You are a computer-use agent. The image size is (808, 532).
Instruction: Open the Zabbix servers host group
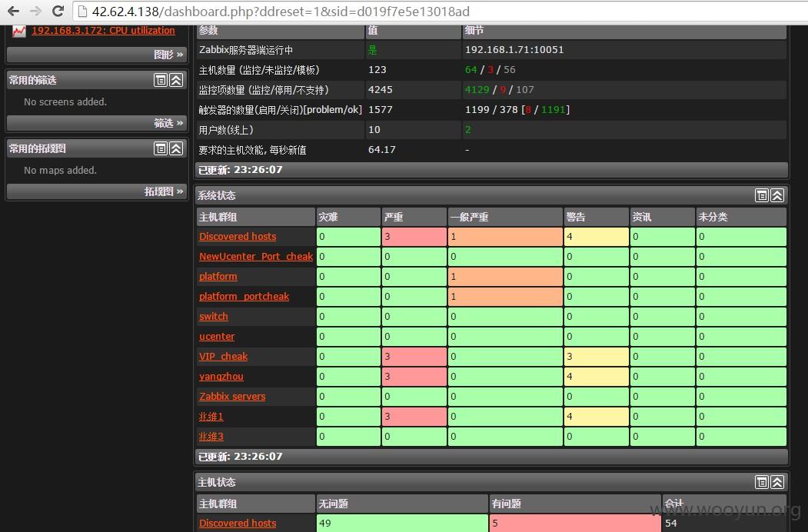[232, 397]
